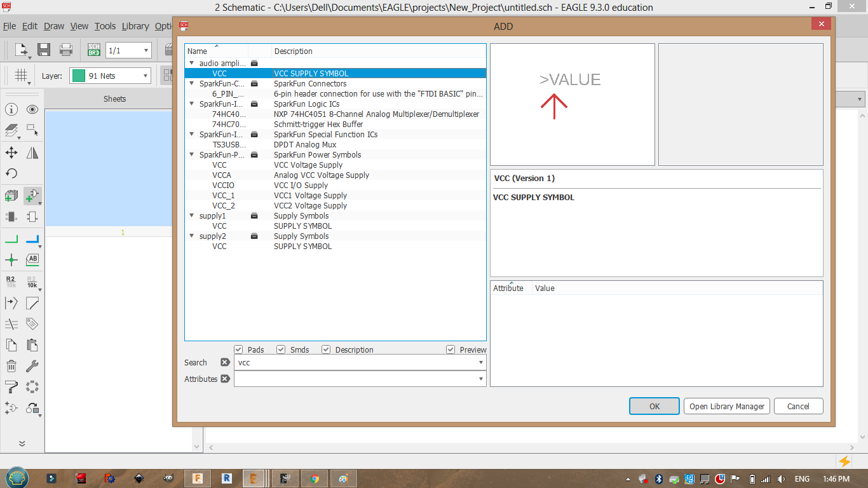Select the Rotate tool
The width and height of the screenshot is (868, 488).
point(11,173)
